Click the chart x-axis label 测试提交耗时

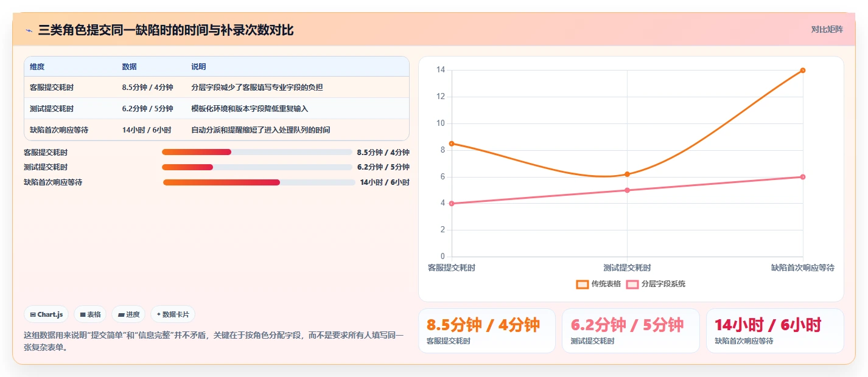click(627, 268)
